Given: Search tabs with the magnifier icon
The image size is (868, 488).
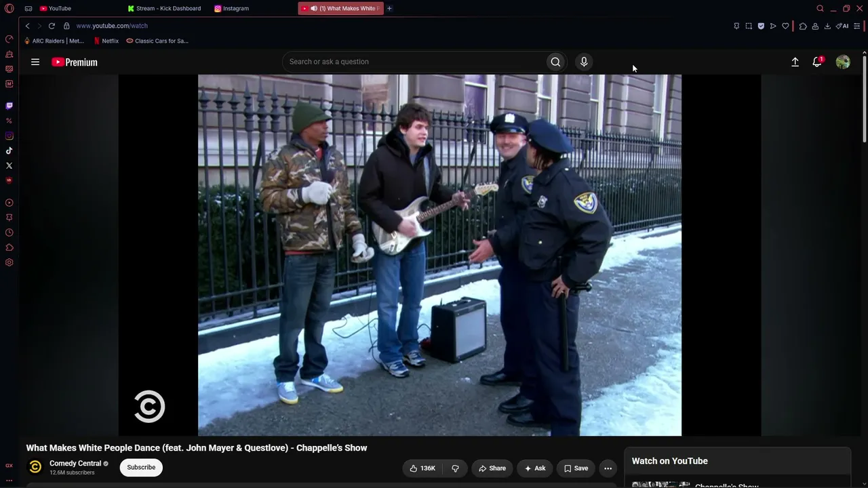Looking at the screenshot, I should click(820, 9).
